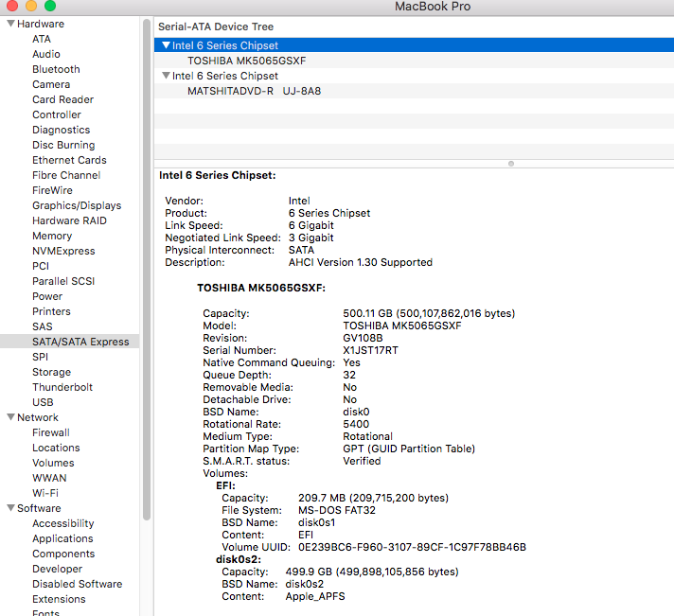Click the green zoom window button
This screenshot has height=616, width=674.
point(50,5)
